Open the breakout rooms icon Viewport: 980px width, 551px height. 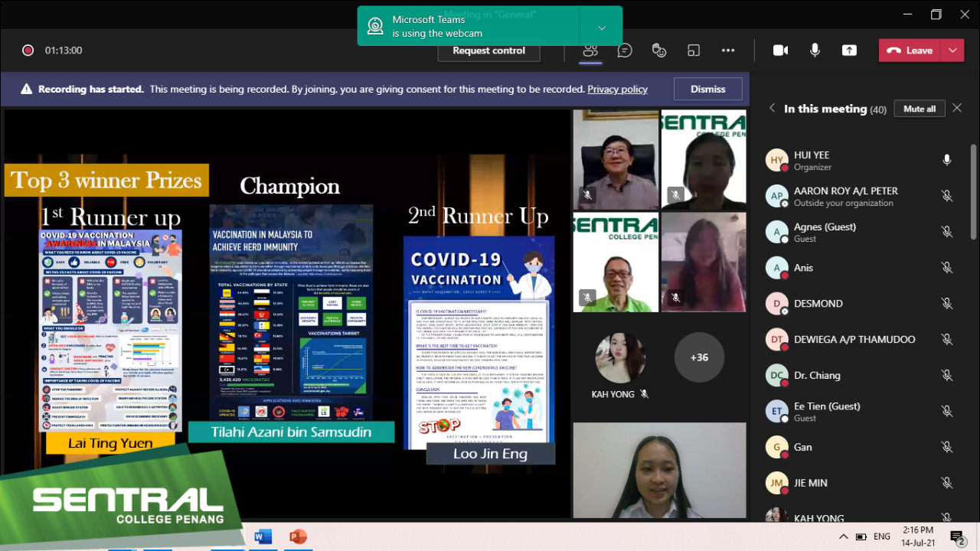[694, 51]
